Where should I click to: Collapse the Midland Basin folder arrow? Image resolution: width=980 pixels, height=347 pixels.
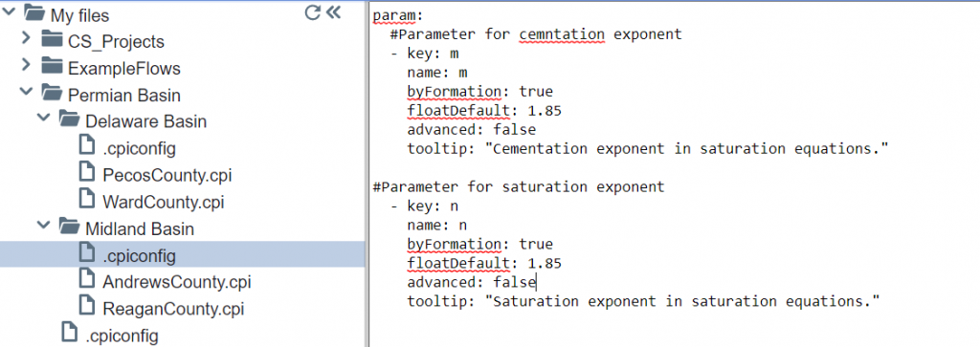pyautogui.click(x=43, y=226)
